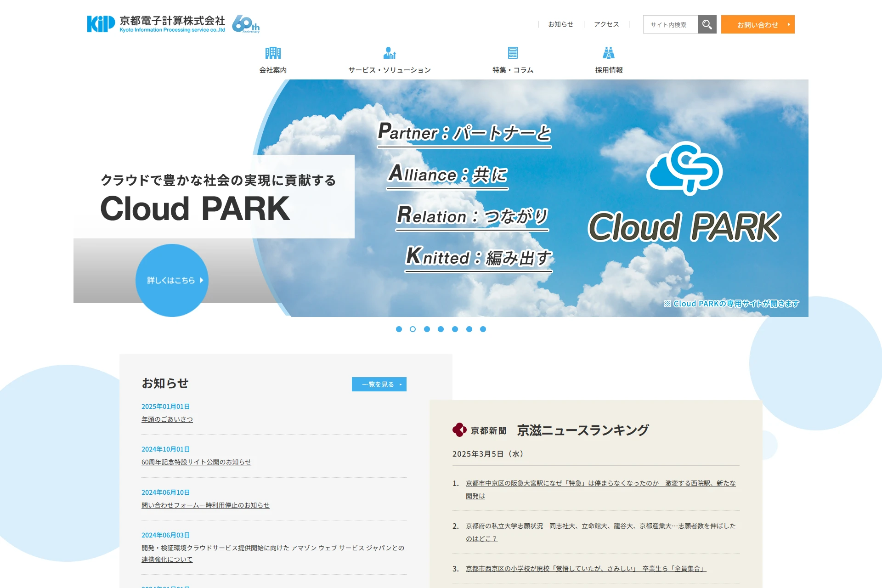Screen dimensions: 882x588
Task: Click the サイト内検索 input field
Action: pyautogui.click(x=670, y=24)
